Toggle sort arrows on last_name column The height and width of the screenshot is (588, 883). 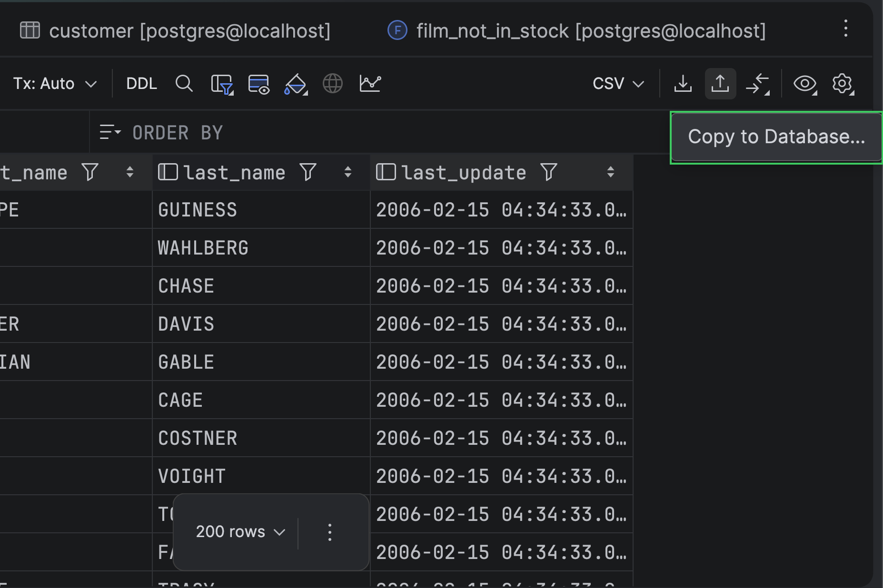pyautogui.click(x=348, y=172)
